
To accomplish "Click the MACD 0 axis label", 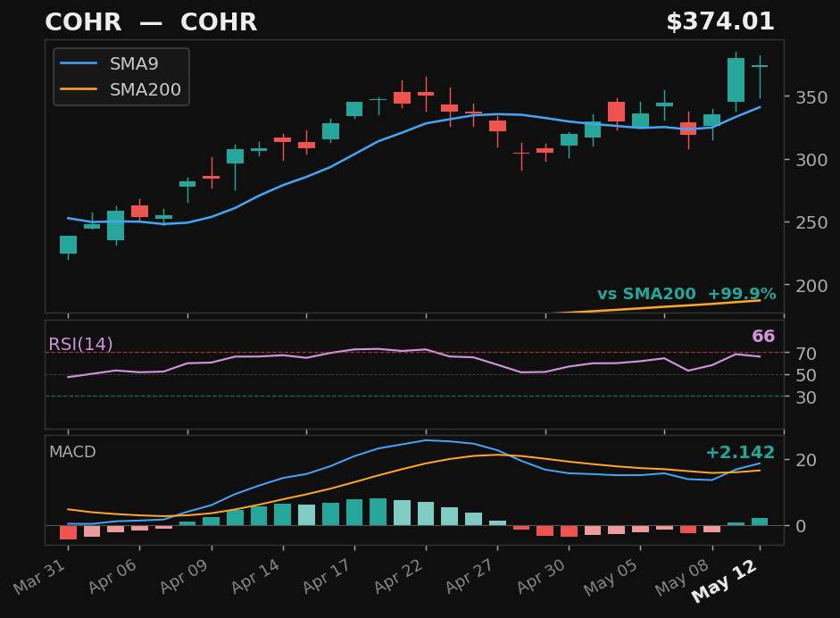I will 801,526.
